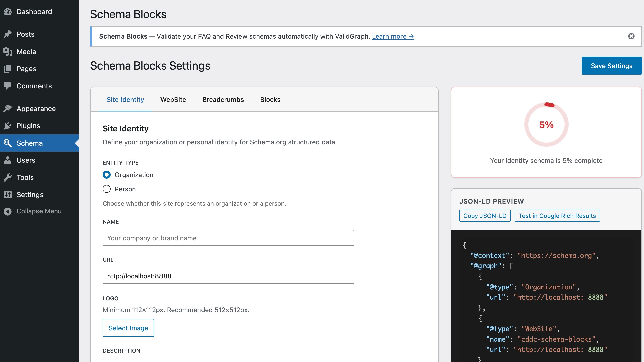The width and height of the screenshot is (644, 362).
Task: Open Comments admin menu
Action: [x=39, y=86]
